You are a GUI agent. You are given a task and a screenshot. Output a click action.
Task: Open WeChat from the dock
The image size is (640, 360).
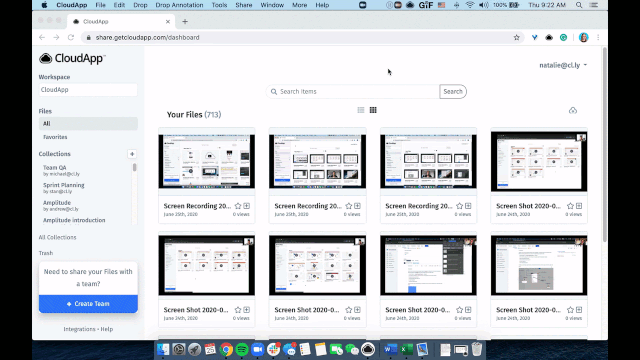pos(352,349)
